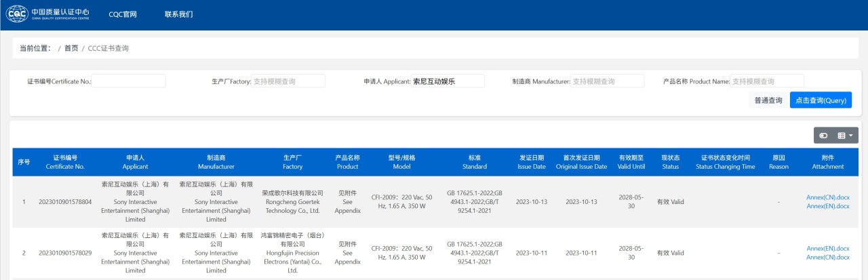The height and width of the screenshot is (280, 868).
Task: Click the Original Issue Date column header
Action: pyautogui.click(x=581, y=162)
